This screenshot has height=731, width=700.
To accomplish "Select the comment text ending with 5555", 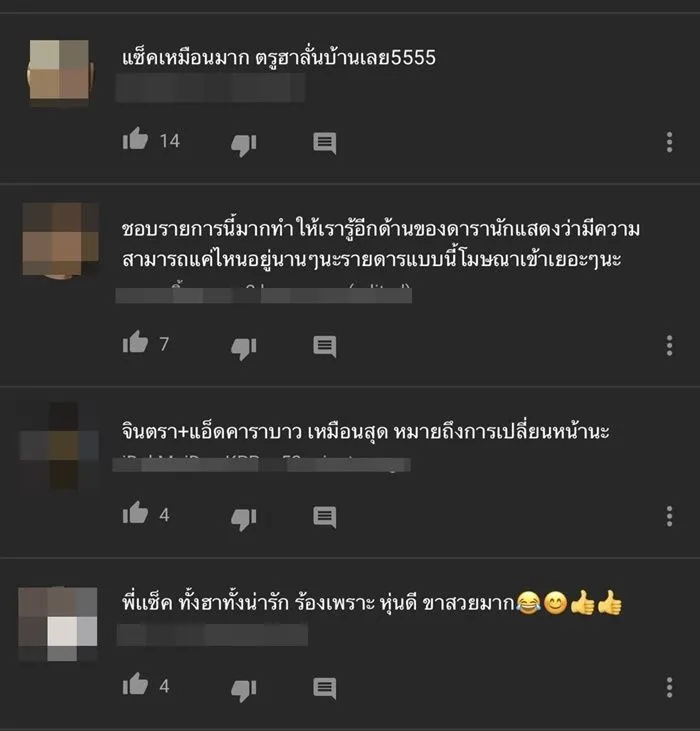I will [x=279, y=58].
